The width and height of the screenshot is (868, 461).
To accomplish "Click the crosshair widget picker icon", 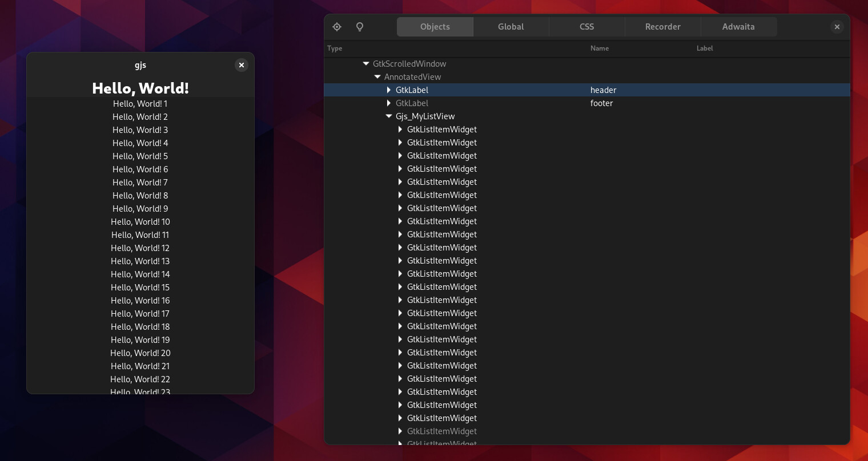I will pyautogui.click(x=337, y=27).
